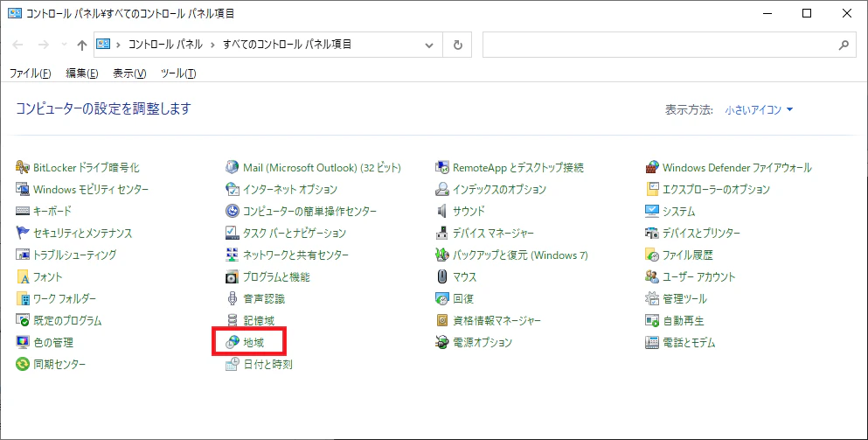Click the 記憶域 icon
868x440 pixels.
point(233,320)
